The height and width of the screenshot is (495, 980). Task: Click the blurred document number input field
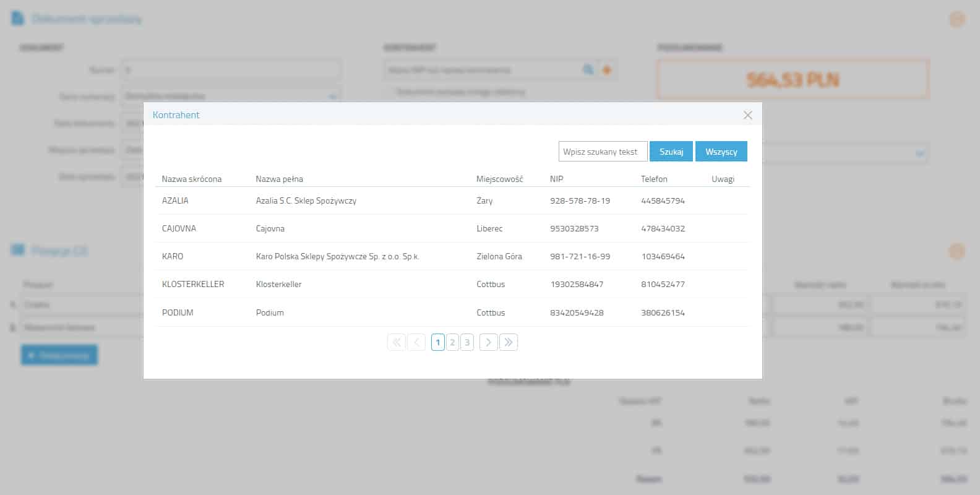click(231, 70)
